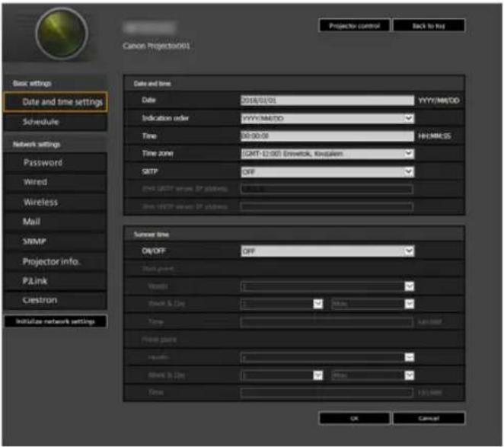Viewport: 504px width, 447px height.
Task: Click Initialize network settings button
Action: click(56, 321)
